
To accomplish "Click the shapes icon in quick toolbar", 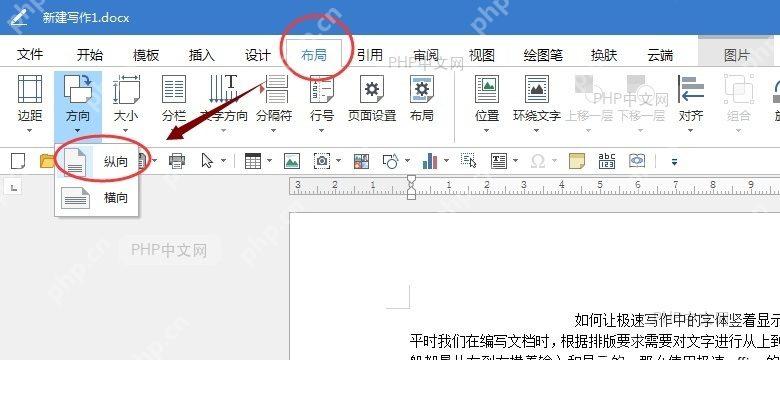I will pos(390,161).
